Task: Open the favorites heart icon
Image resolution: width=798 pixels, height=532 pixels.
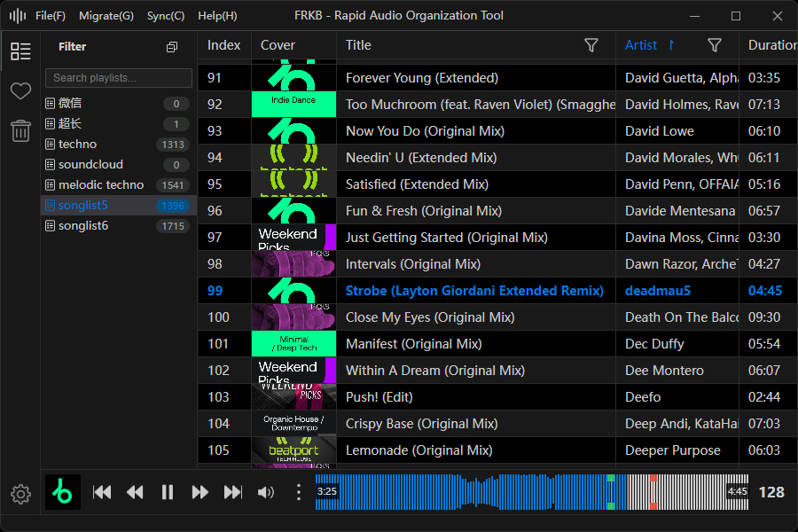Action: (x=20, y=91)
